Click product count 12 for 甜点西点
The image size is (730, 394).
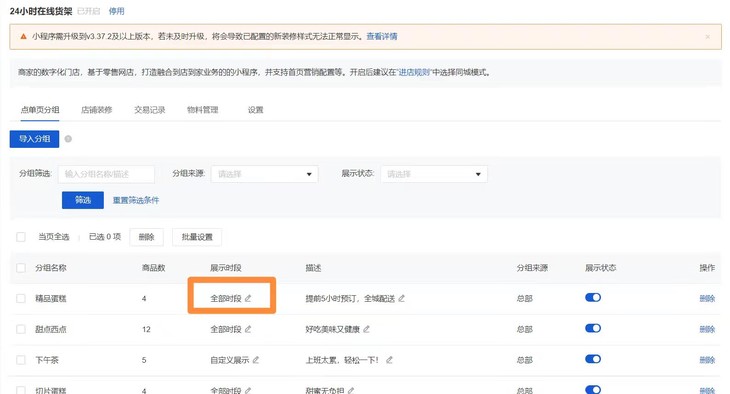146,329
